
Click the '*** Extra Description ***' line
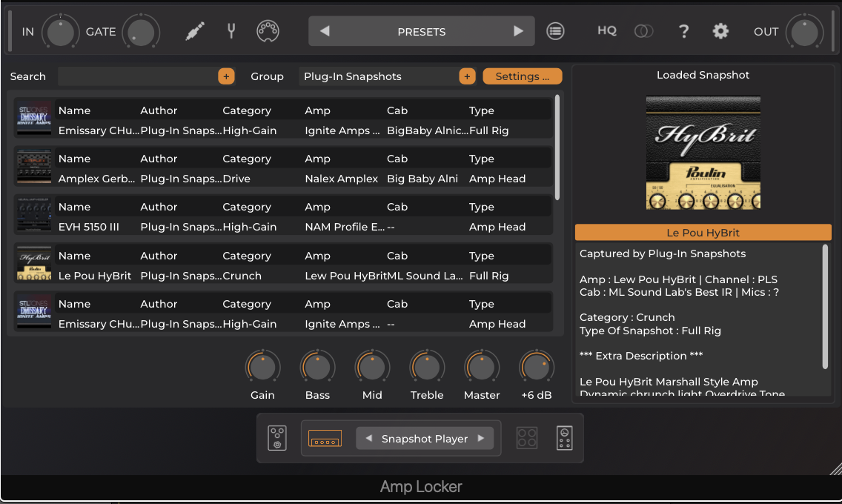(641, 356)
